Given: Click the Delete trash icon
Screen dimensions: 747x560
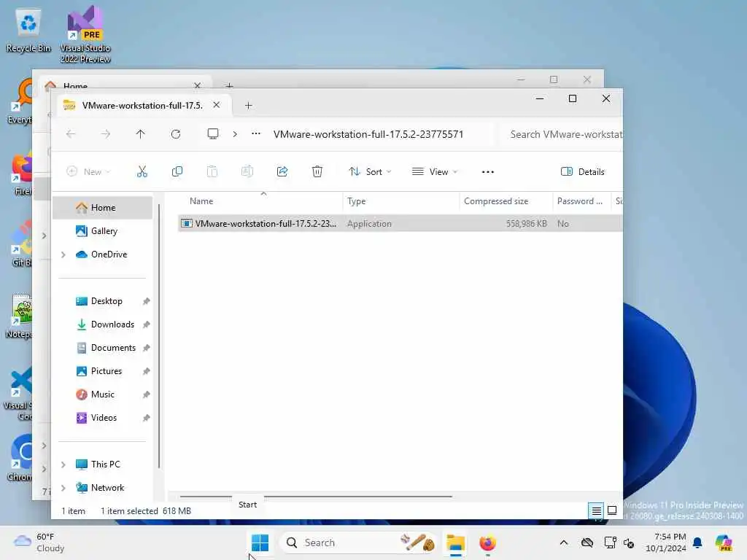Looking at the screenshot, I should tap(317, 171).
